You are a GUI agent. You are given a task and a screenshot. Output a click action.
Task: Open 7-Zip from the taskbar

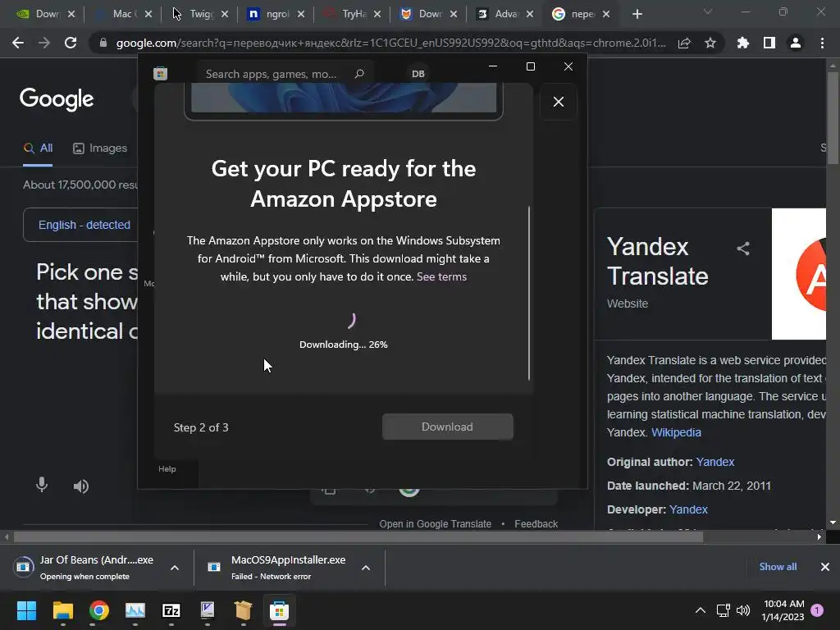point(171,610)
